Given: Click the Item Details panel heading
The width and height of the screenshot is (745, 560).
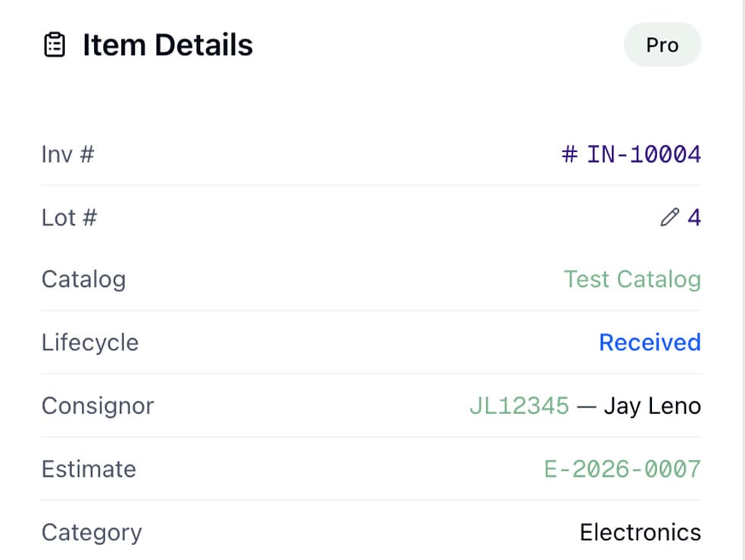Looking at the screenshot, I should (167, 45).
